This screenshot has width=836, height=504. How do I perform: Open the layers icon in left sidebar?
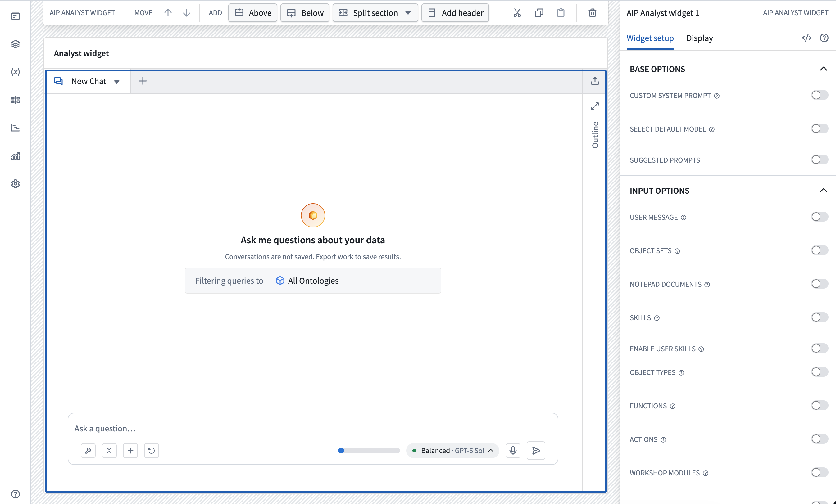coord(16,44)
